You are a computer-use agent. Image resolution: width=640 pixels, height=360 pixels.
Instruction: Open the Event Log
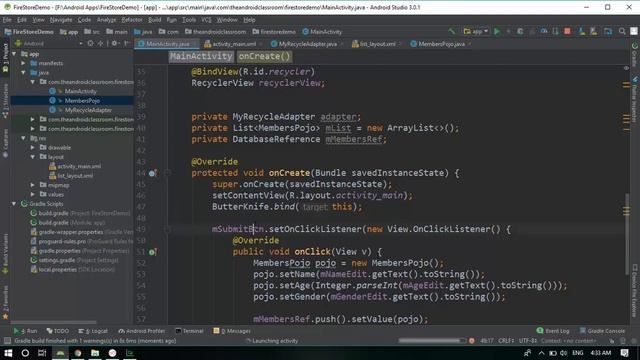point(553,331)
